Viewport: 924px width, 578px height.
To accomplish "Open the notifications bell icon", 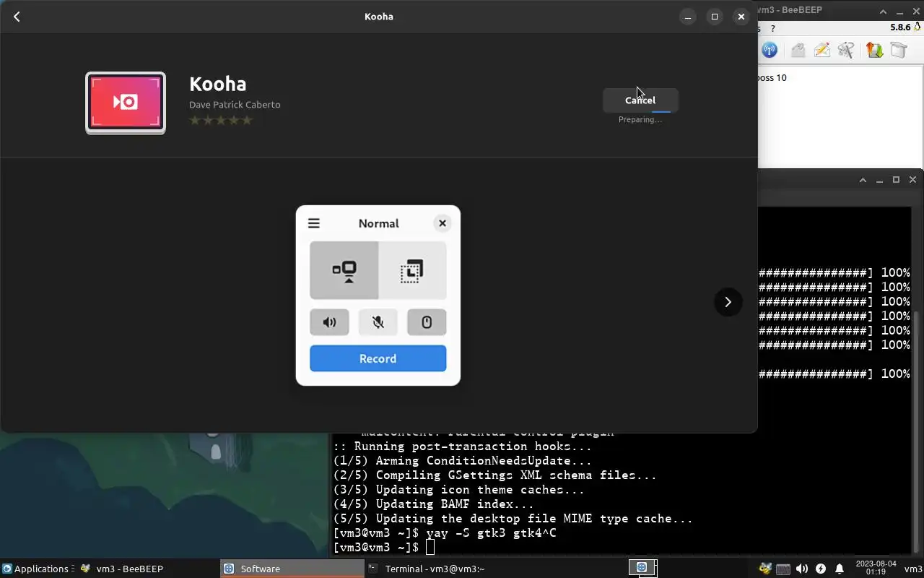I will (840, 569).
